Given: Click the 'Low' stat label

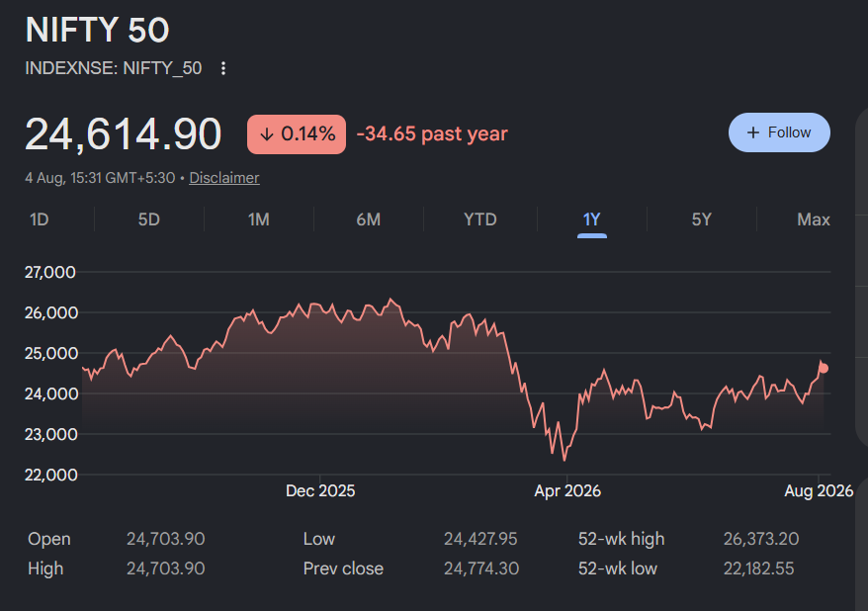Looking at the screenshot, I should point(319,539).
